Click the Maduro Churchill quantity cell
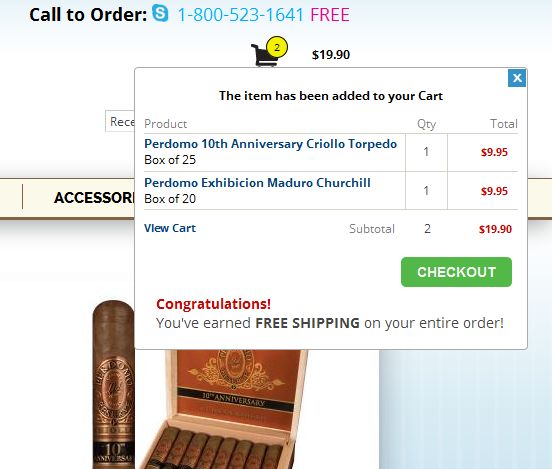Image resolution: width=552 pixels, height=469 pixels. pyautogui.click(x=426, y=191)
